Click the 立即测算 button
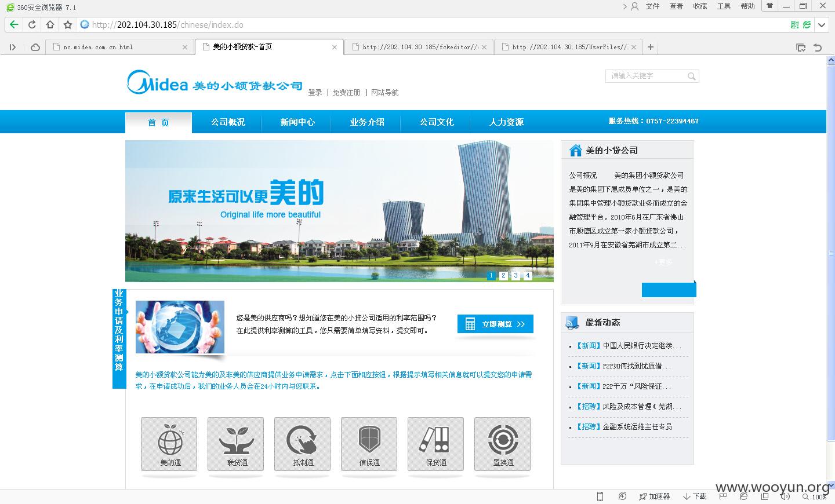Viewport: 835px width, 504px height. coord(495,324)
